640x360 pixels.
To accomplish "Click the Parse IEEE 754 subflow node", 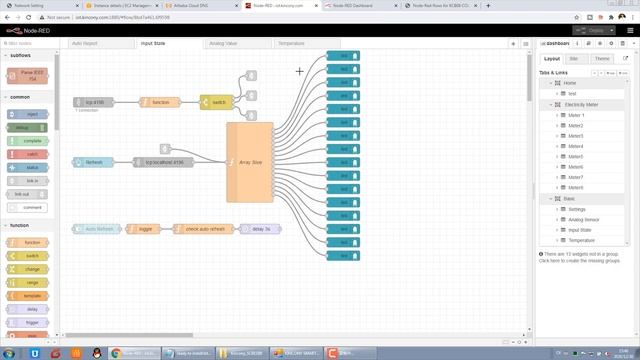I will (x=27, y=76).
